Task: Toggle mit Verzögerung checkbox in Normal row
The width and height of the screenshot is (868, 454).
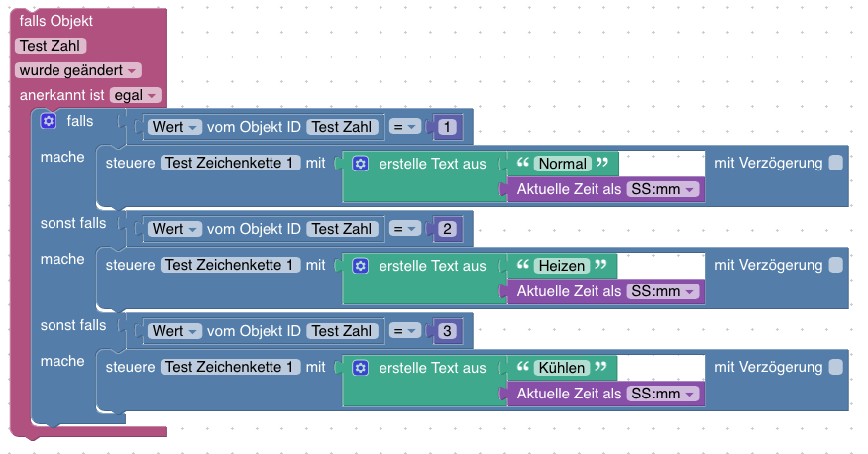Action: tap(836, 163)
